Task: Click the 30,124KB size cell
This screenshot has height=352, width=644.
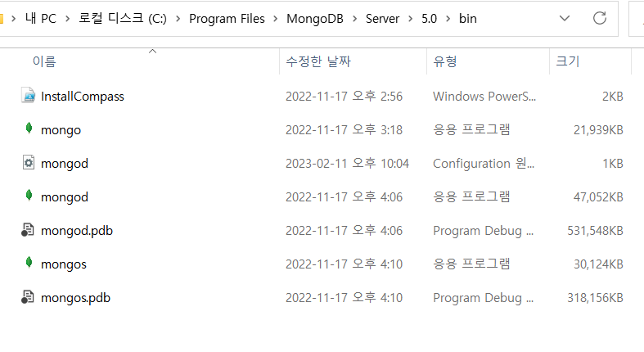Action: coord(598,264)
